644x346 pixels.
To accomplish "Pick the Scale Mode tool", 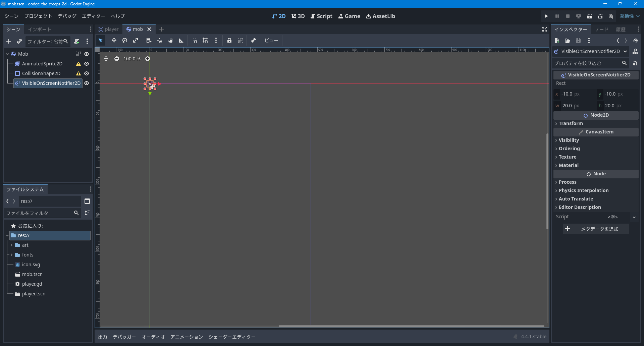I will click(x=136, y=41).
